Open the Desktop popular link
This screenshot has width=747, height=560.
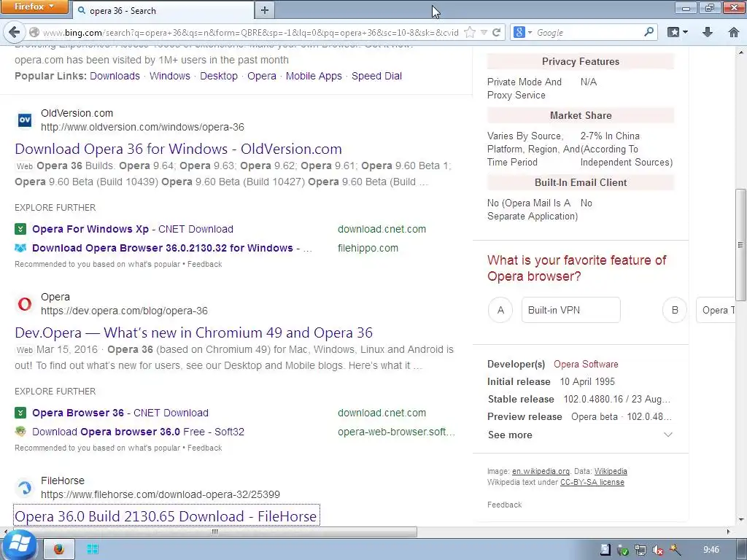click(x=219, y=76)
